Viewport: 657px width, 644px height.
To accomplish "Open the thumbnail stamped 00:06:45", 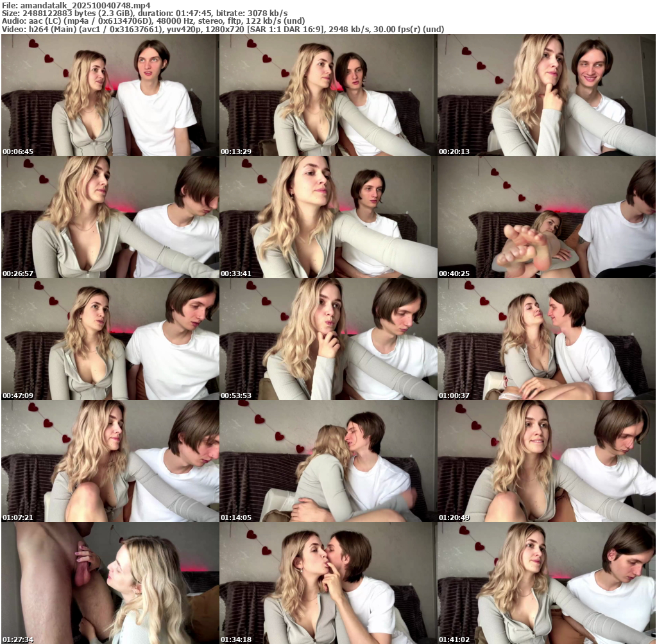I will pos(110,95).
